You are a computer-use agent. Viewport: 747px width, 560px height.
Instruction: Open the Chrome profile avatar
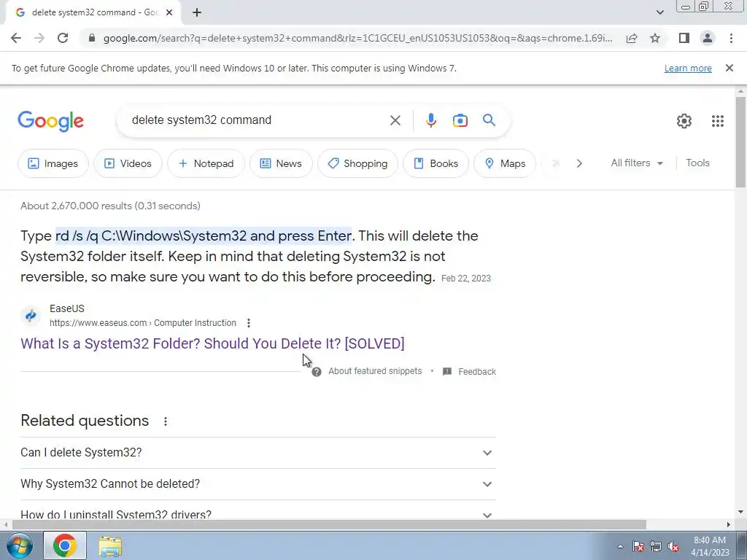coord(708,38)
